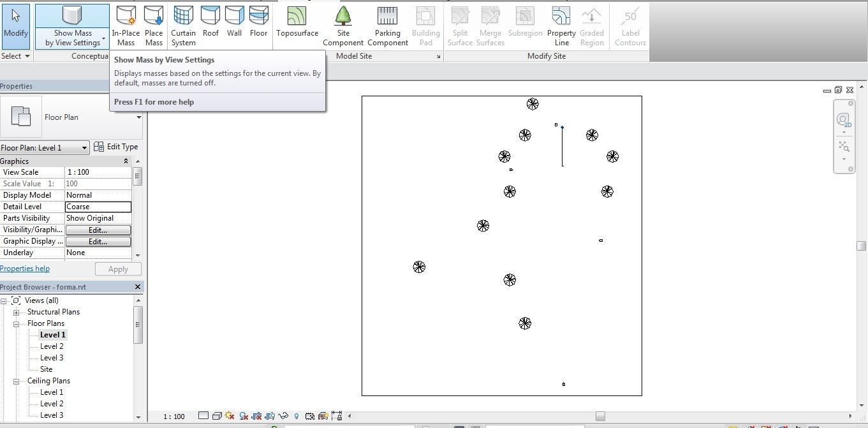Expand the Structural Plans node

click(16, 312)
